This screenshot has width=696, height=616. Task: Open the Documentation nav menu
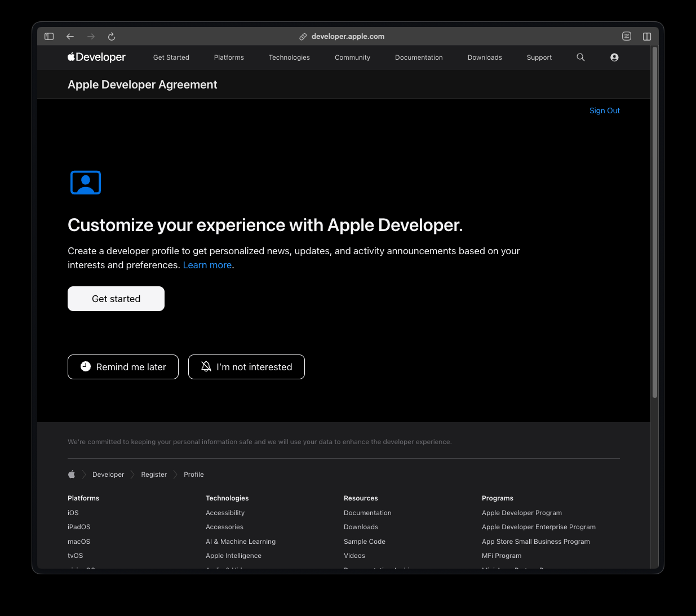tap(419, 57)
